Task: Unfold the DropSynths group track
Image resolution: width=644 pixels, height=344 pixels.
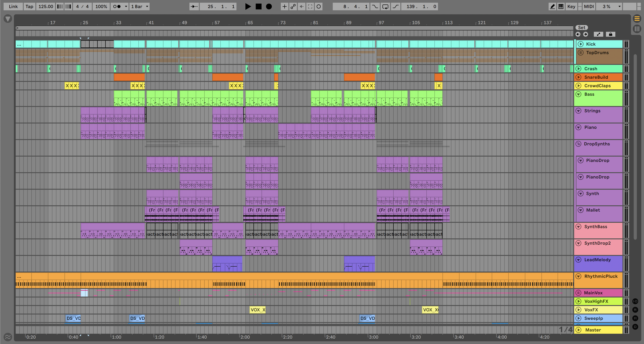Action: (x=578, y=144)
